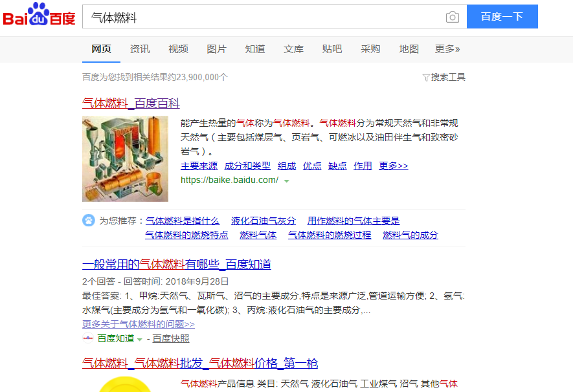Open 一般常用的气体燃料有哪些_百度知道 result

[177, 265]
